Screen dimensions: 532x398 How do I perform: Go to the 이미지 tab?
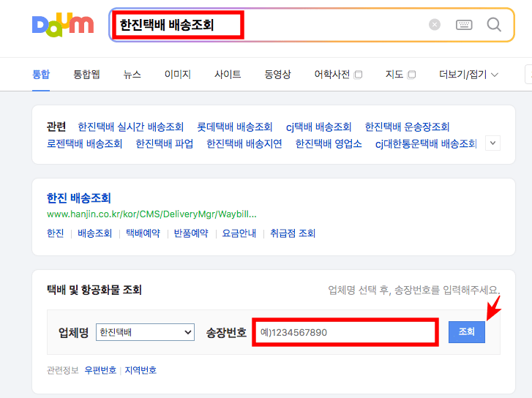[x=177, y=75]
